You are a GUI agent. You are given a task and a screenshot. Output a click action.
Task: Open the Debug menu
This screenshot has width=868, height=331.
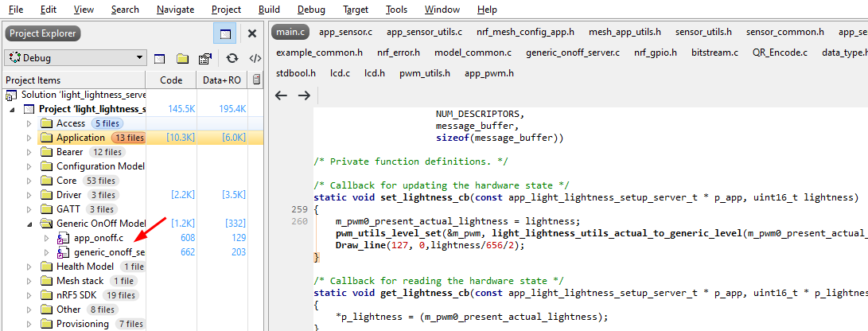(x=312, y=10)
